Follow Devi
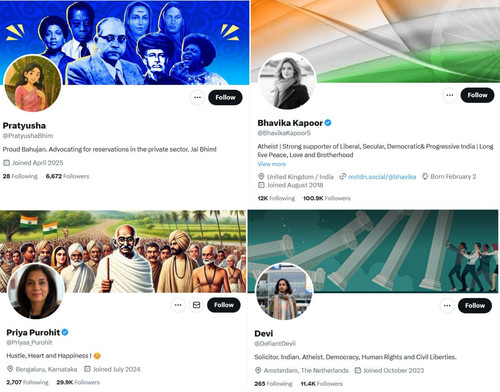The image size is (500, 392). [475, 305]
